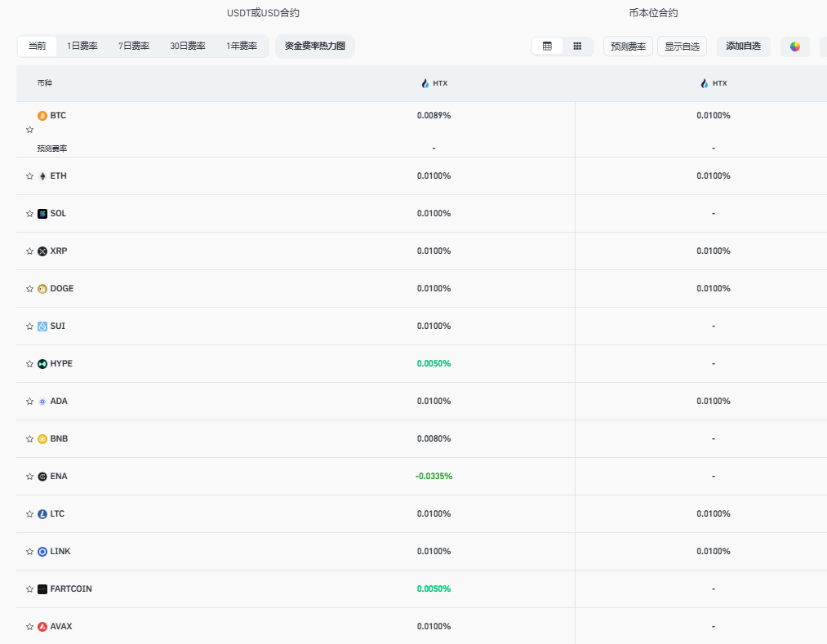Open the color wheel theme picker

pyautogui.click(x=794, y=47)
